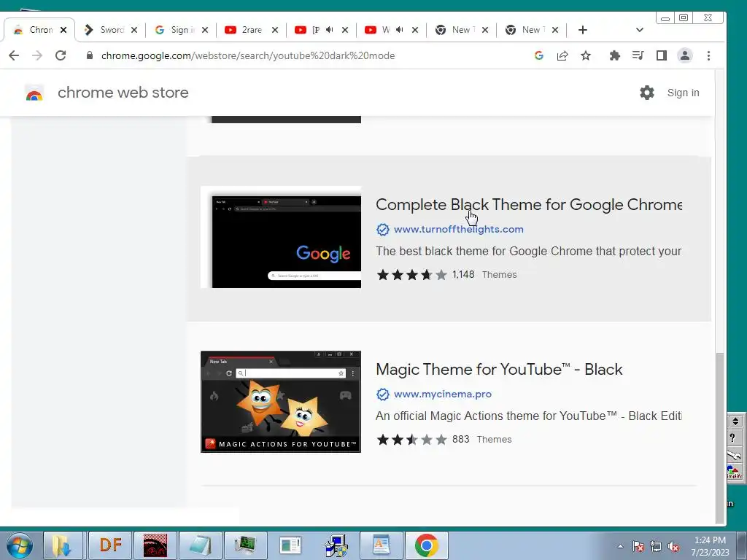Open the web store settings gear
Image resolution: width=747 pixels, height=560 pixels.
(x=646, y=93)
